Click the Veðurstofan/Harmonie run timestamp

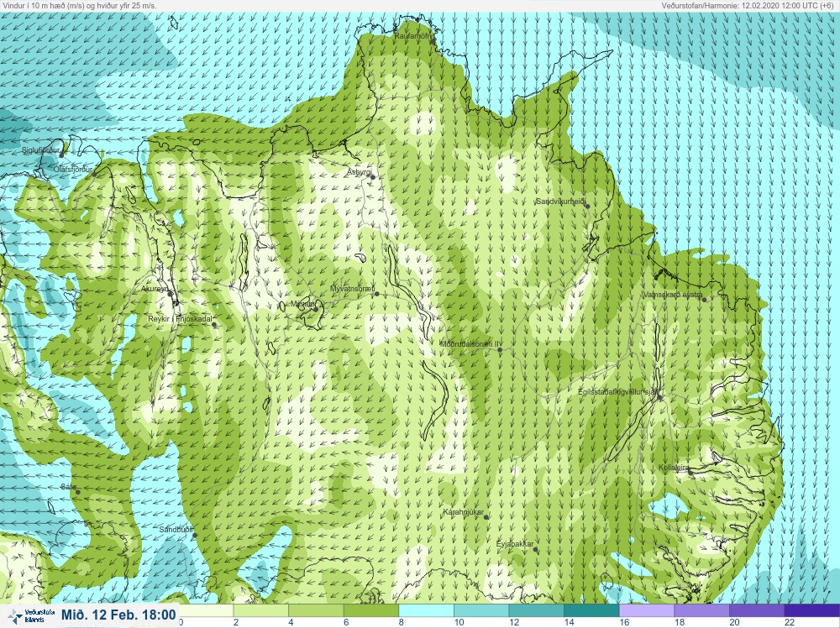tap(749, 5)
